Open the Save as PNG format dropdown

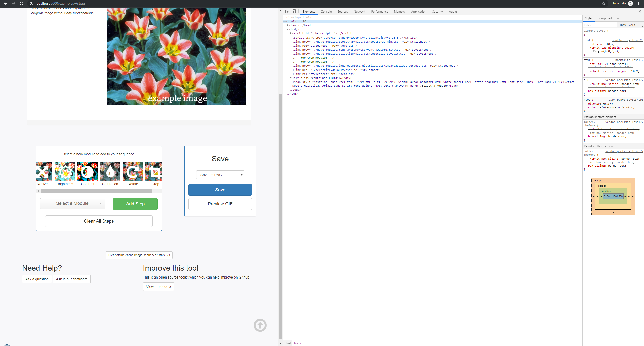(x=220, y=175)
